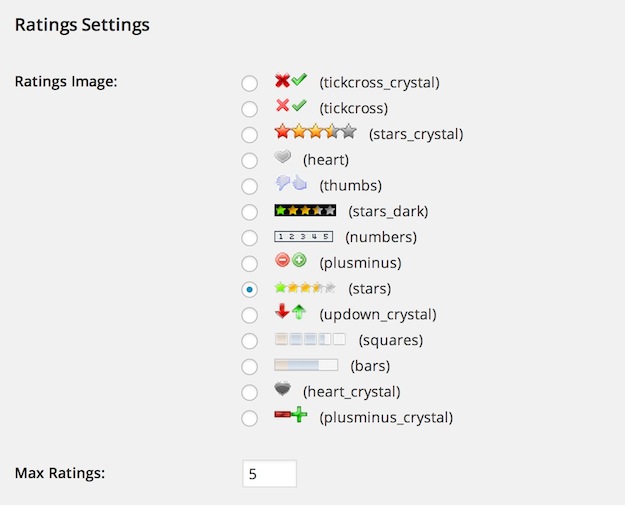Click the stars_dark black bar image
Screen dimensions: 625x505
[x=305, y=210]
